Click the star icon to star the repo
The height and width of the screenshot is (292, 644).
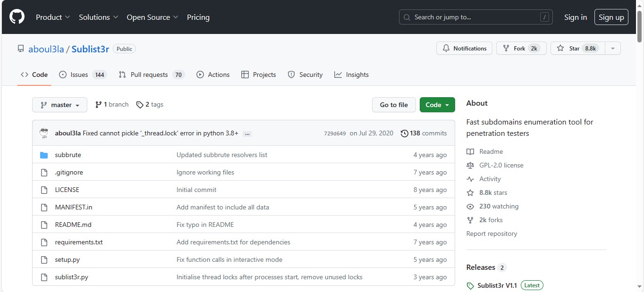click(560, 48)
